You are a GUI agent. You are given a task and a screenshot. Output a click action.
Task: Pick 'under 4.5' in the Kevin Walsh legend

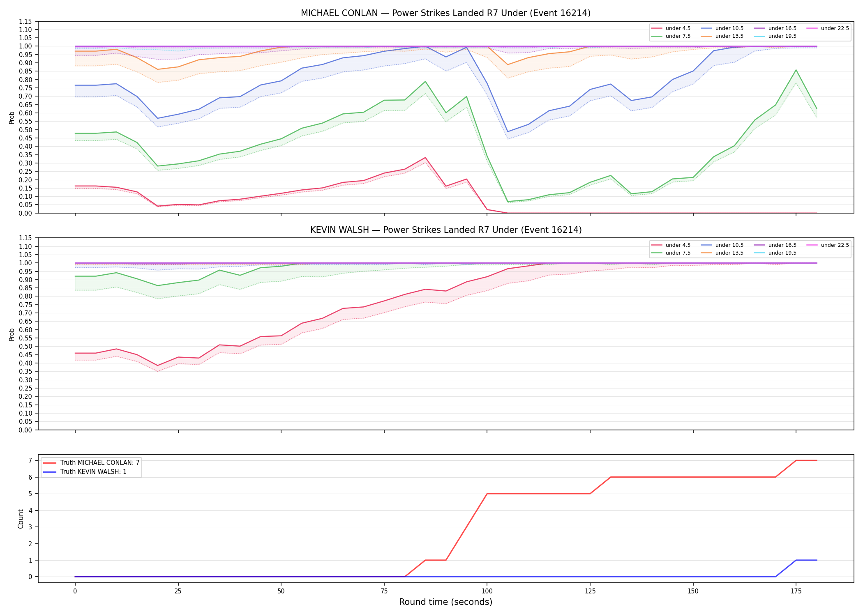click(x=671, y=245)
